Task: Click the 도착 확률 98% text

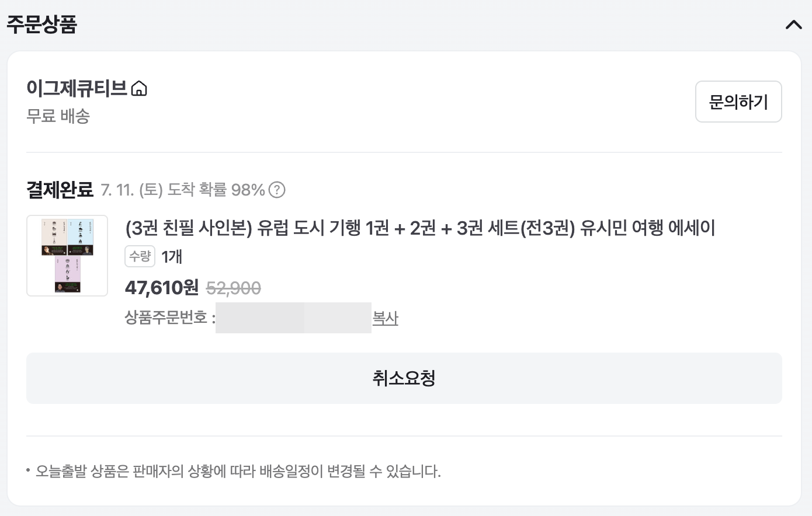Action: 216,190
